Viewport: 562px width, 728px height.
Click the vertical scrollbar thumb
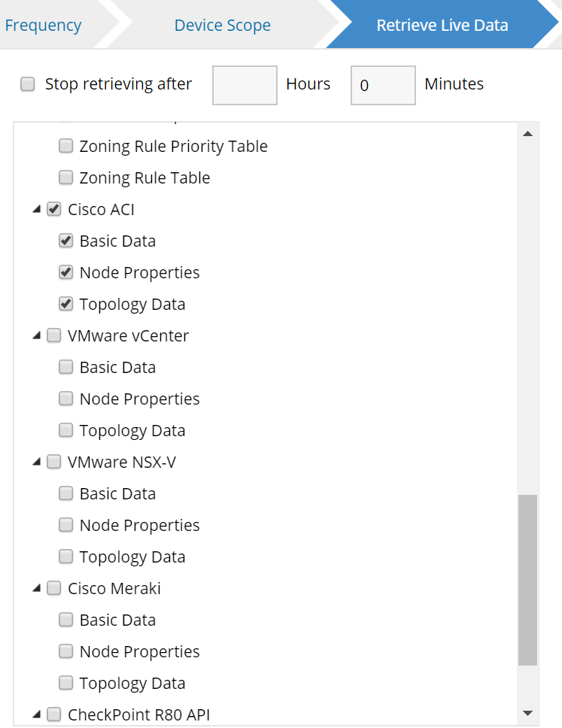coord(527,579)
